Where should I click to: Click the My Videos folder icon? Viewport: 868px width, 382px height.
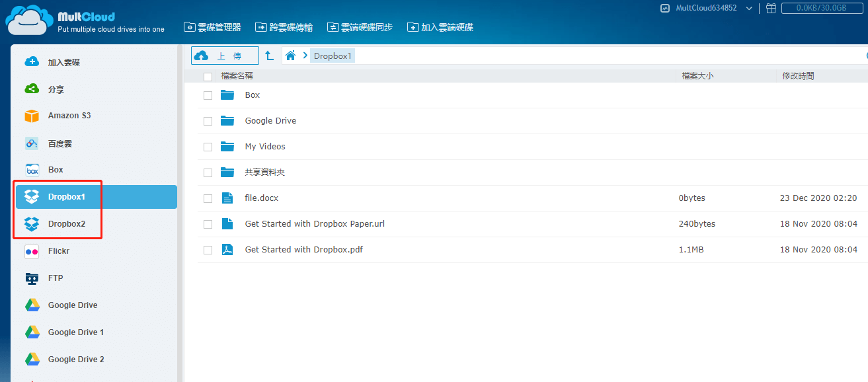[x=227, y=146]
